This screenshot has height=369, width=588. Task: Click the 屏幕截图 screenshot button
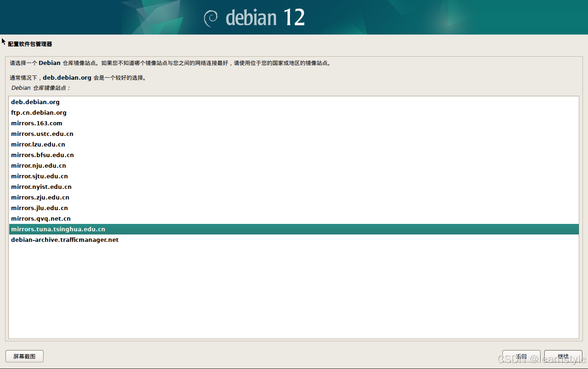click(24, 356)
